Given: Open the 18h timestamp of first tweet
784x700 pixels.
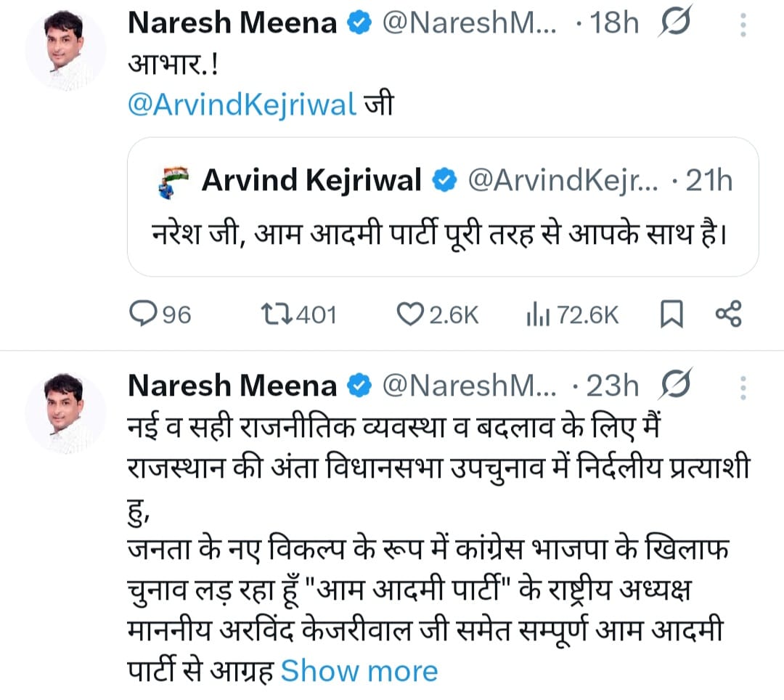Looking at the screenshot, I should pos(613,24).
